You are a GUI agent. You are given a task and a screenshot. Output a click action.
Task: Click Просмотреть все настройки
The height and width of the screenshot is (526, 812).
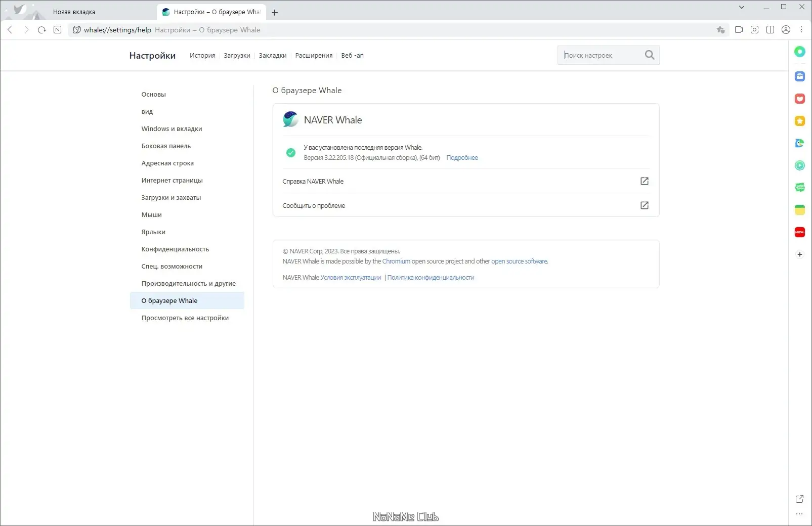pyautogui.click(x=187, y=318)
